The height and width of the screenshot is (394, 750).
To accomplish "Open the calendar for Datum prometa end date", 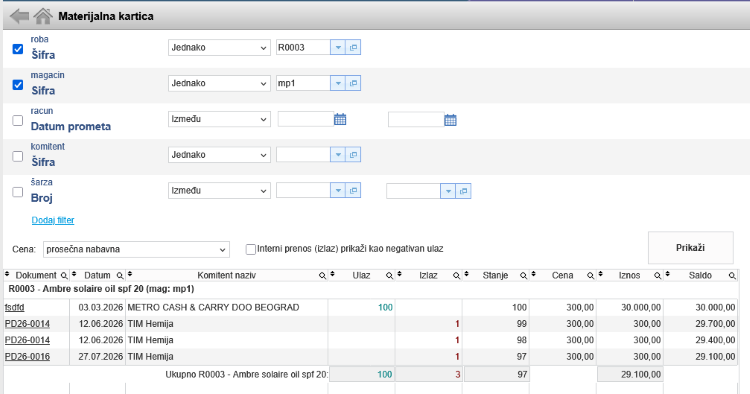I will (450, 120).
